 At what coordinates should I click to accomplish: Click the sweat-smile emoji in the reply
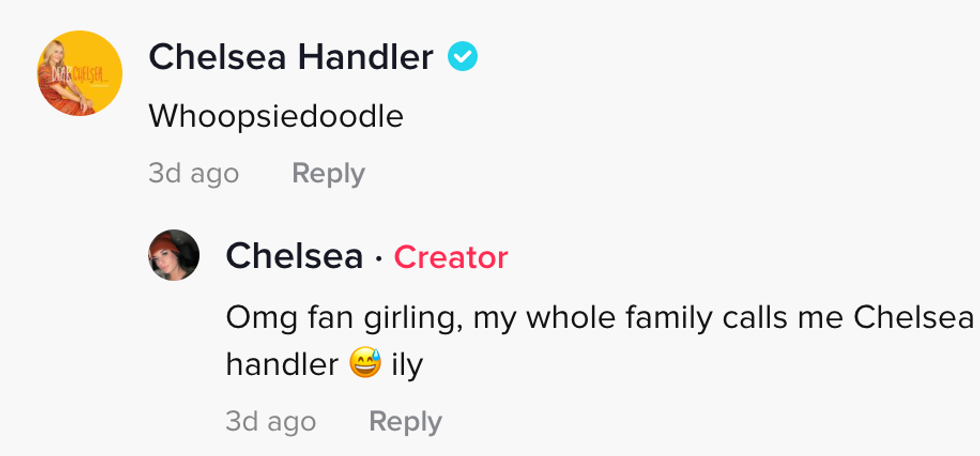367,365
